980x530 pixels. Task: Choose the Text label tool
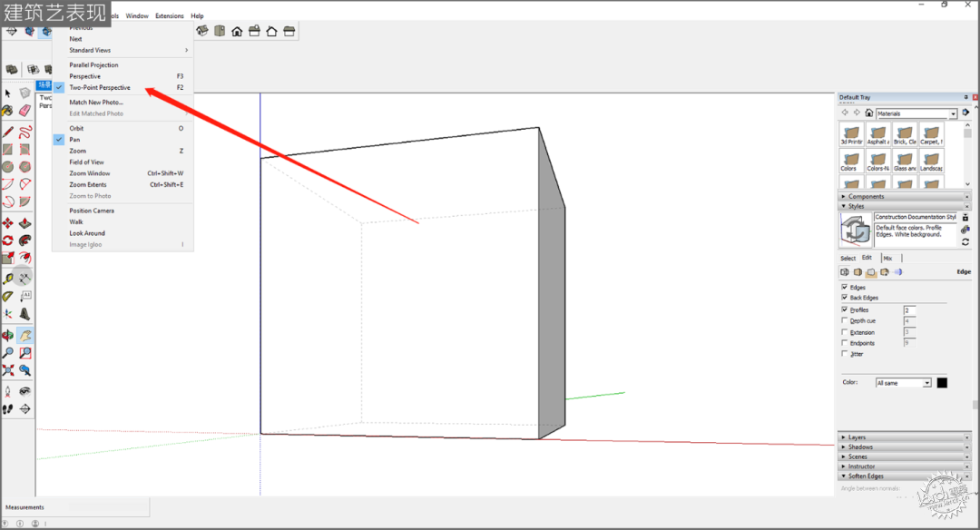tap(25, 296)
